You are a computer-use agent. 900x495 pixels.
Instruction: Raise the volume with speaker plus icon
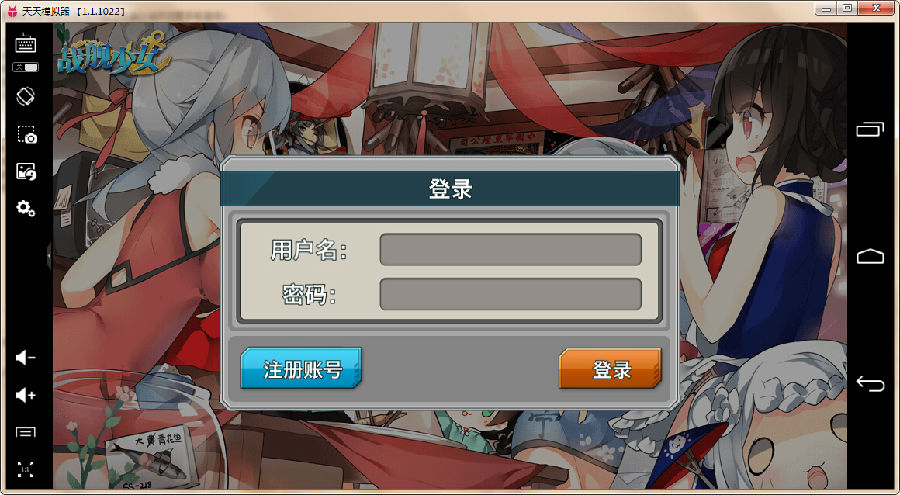[26, 395]
